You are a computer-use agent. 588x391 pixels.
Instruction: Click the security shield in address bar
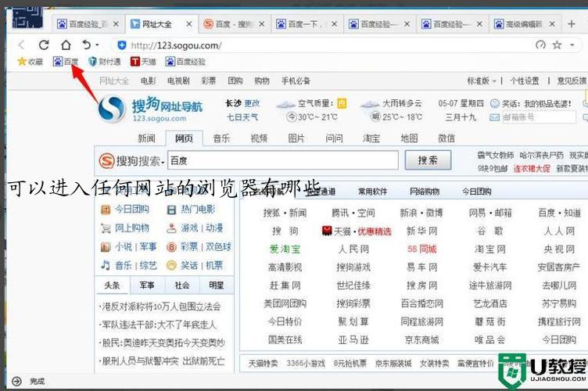pyautogui.click(x=121, y=45)
